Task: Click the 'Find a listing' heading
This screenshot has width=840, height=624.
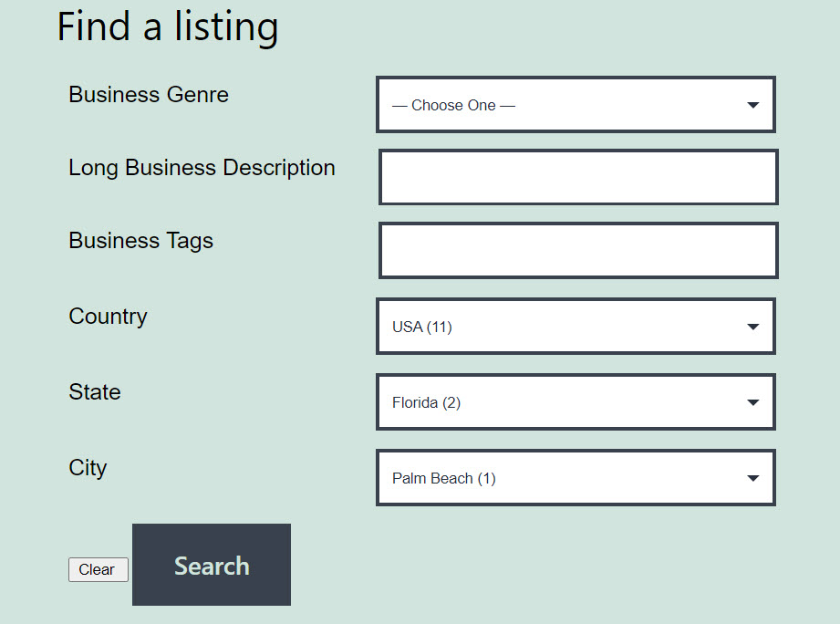Action: click(x=168, y=26)
